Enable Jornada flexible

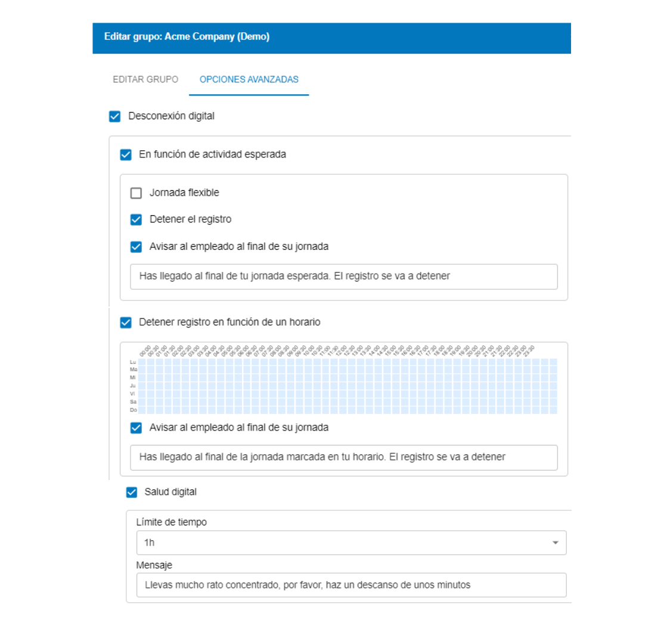point(135,192)
